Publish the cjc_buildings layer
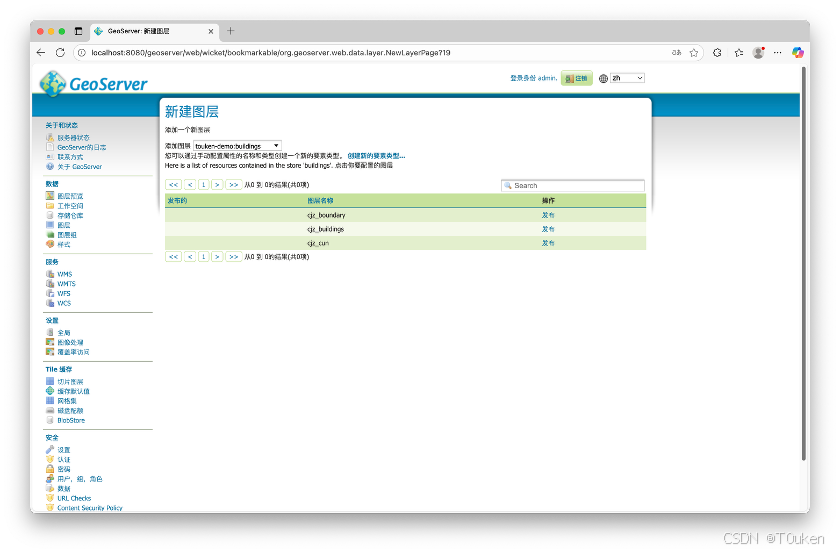 (x=548, y=229)
